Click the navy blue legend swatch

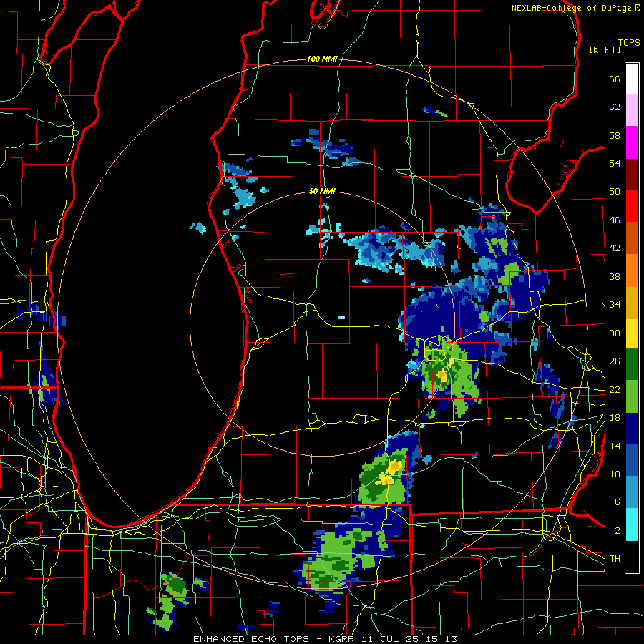pyautogui.click(x=632, y=429)
